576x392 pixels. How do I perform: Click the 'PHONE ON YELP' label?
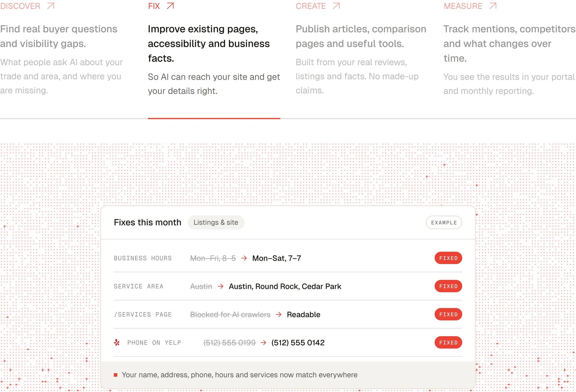coord(154,343)
